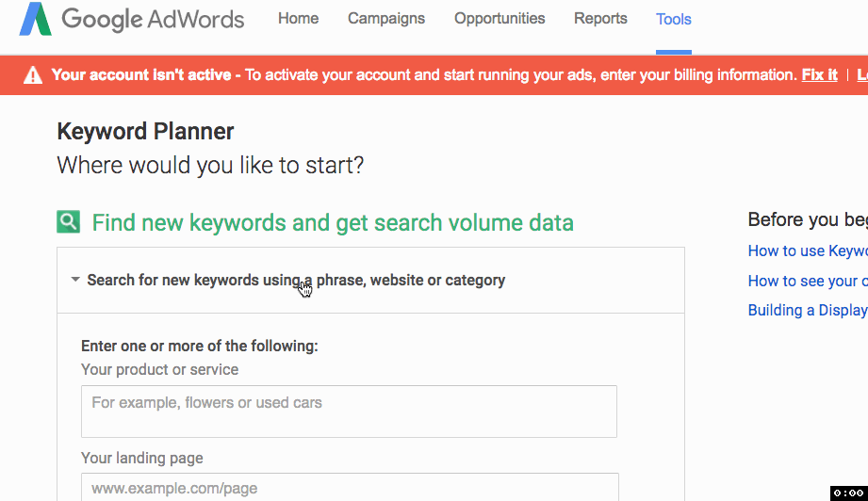Go to the Opportunities tab
Image resolution: width=868 pixels, height=501 pixels.
(500, 19)
